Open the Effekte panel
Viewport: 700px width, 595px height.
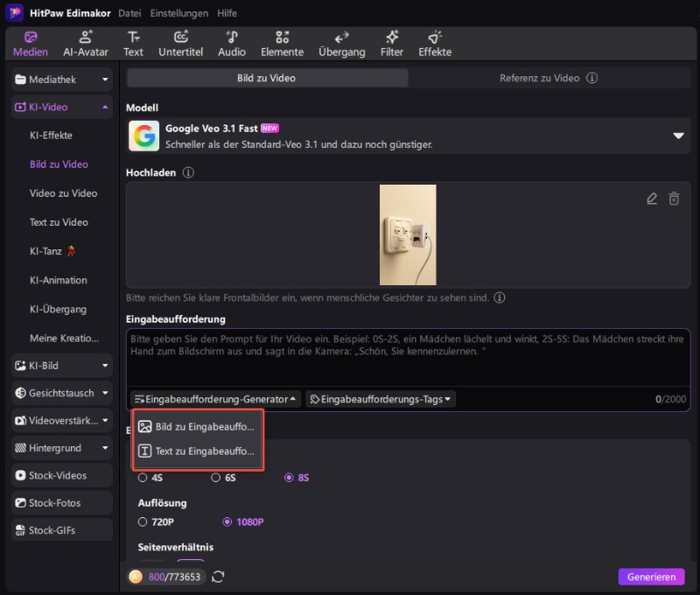click(x=435, y=43)
